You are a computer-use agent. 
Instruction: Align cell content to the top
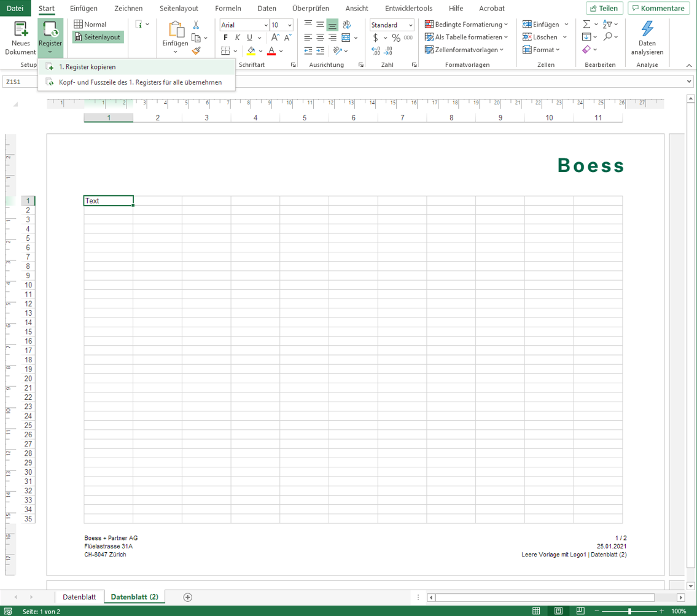coord(308,25)
